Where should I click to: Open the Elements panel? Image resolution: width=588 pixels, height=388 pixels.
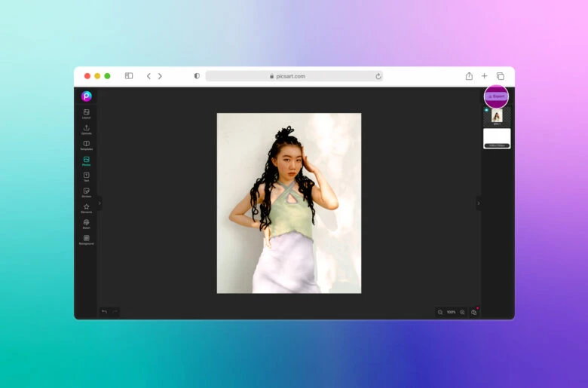pos(86,208)
